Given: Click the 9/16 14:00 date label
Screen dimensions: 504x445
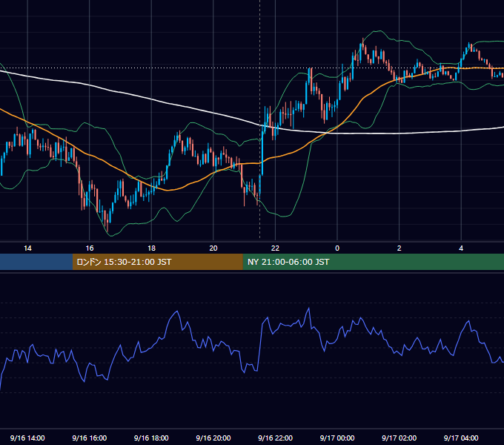Looking at the screenshot, I should [27, 438].
